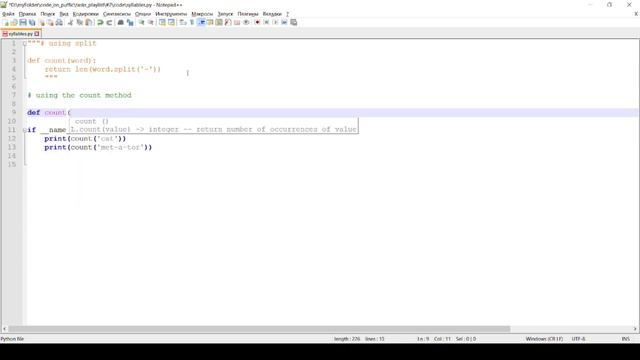This screenshot has width=640, height=360.
Task: Toggle word wrap in toolbar
Action: pos(183,22)
